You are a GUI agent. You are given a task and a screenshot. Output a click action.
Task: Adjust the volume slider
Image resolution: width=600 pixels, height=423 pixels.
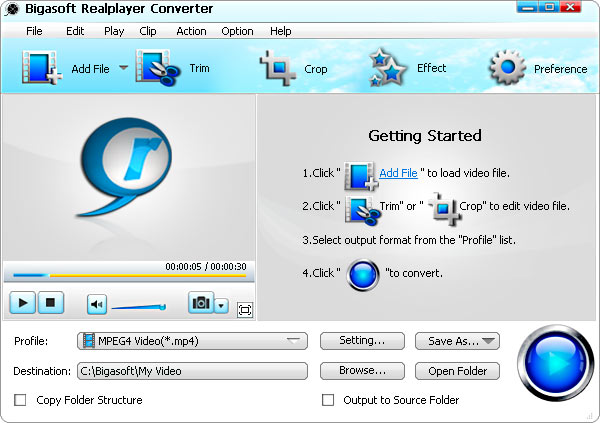[139, 307]
